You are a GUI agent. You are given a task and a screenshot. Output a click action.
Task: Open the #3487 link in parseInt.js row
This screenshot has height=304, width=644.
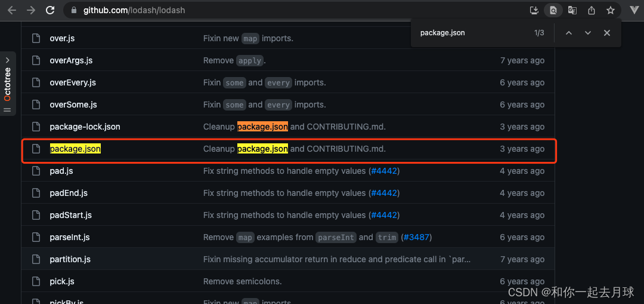click(x=416, y=237)
